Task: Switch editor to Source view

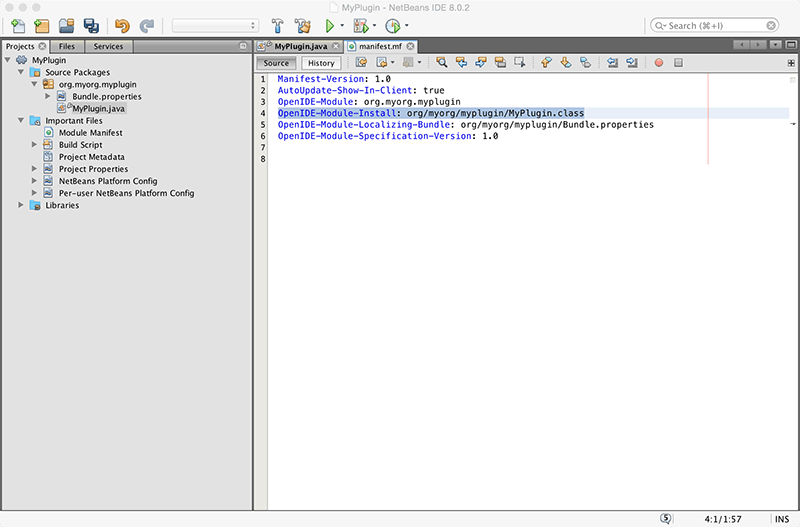Action: tap(276, 63)
